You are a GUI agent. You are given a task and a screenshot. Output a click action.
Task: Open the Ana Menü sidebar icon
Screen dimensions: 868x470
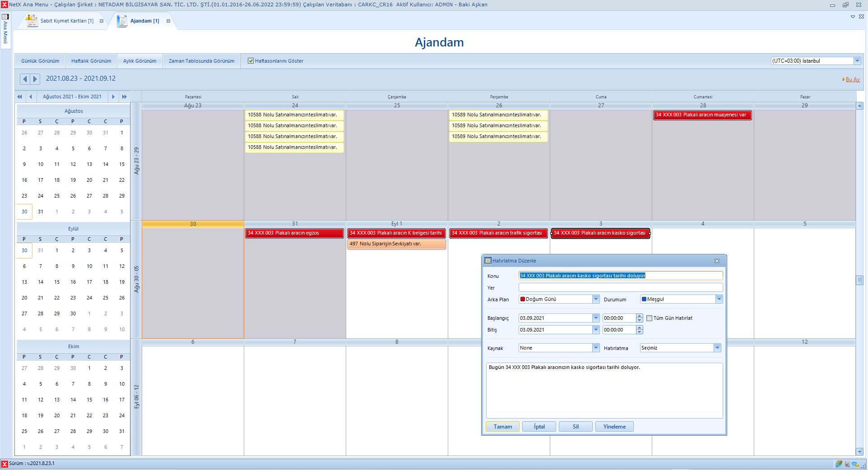click(5, 17)
